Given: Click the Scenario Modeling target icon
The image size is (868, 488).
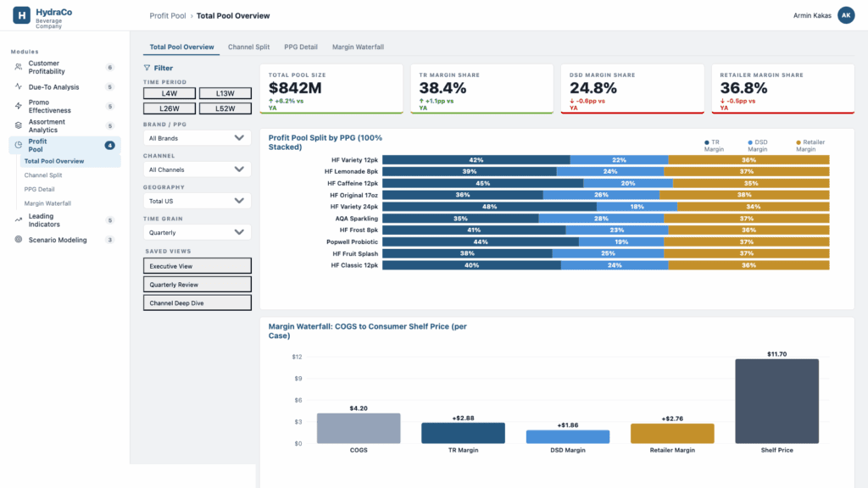Looking at the screenshot, I should (19, 240).
